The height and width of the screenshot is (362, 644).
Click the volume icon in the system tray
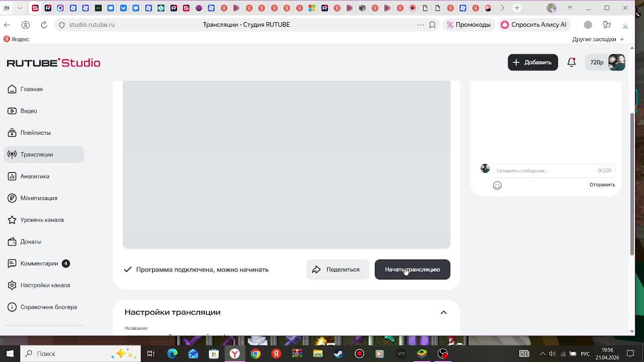552,353
